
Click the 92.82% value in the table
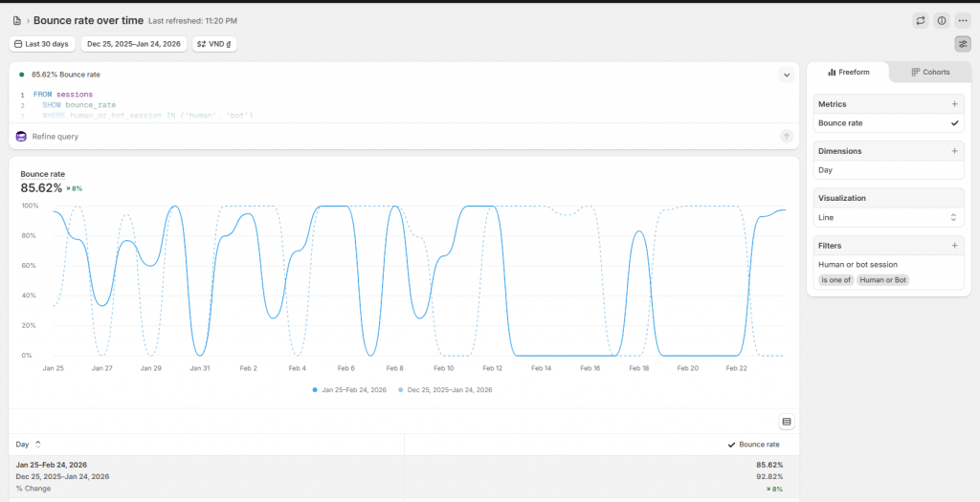click(768, 476)
